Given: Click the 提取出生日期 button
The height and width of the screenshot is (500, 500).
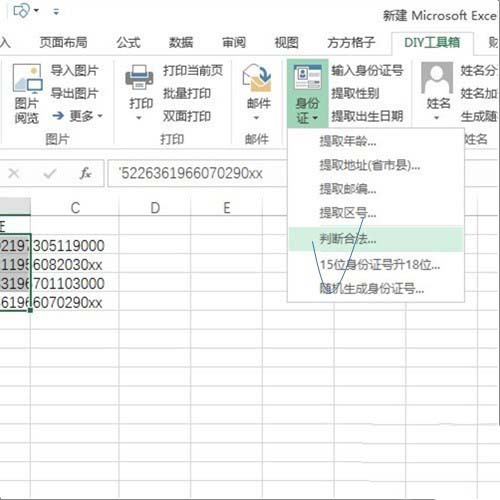Looking at the screenshot, I should (367, 116).
